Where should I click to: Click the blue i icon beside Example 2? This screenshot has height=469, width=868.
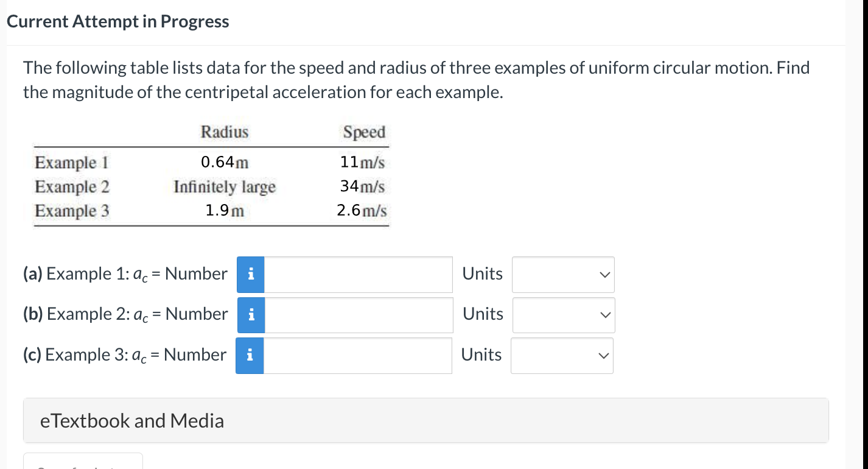click(251, 315)
